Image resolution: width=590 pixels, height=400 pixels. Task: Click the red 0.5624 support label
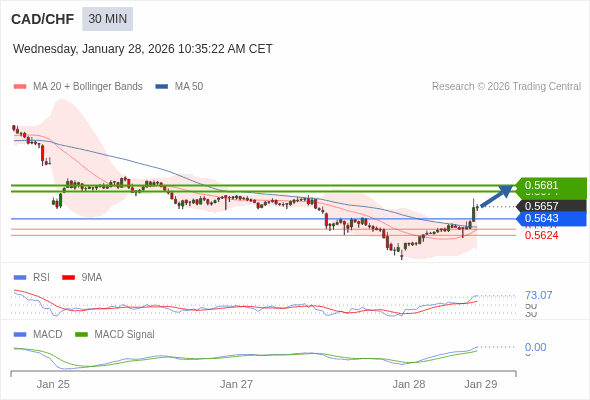[x=541, y=235]
